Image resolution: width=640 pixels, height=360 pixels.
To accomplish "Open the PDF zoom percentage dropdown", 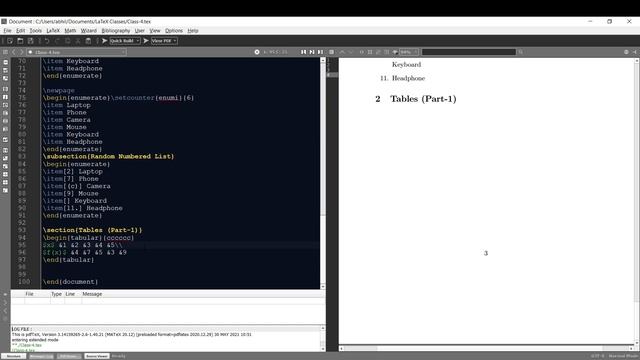I will tap(408, 52).
